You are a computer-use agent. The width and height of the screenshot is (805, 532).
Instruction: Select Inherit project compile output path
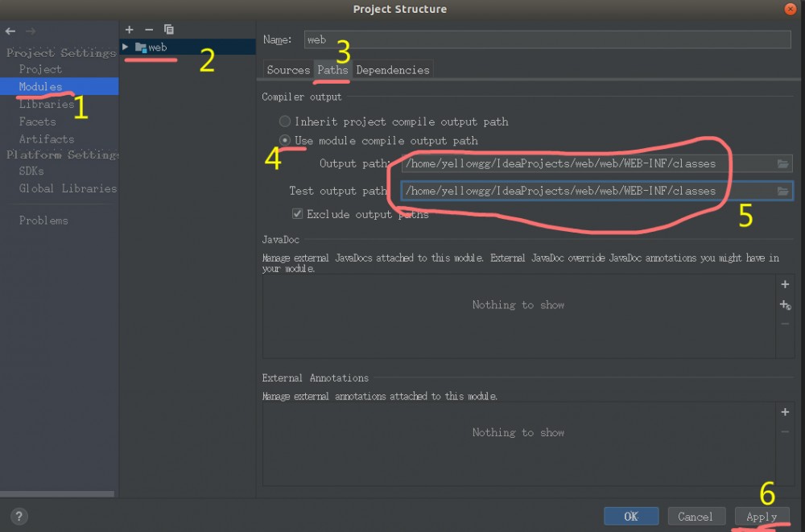[285, 122]
